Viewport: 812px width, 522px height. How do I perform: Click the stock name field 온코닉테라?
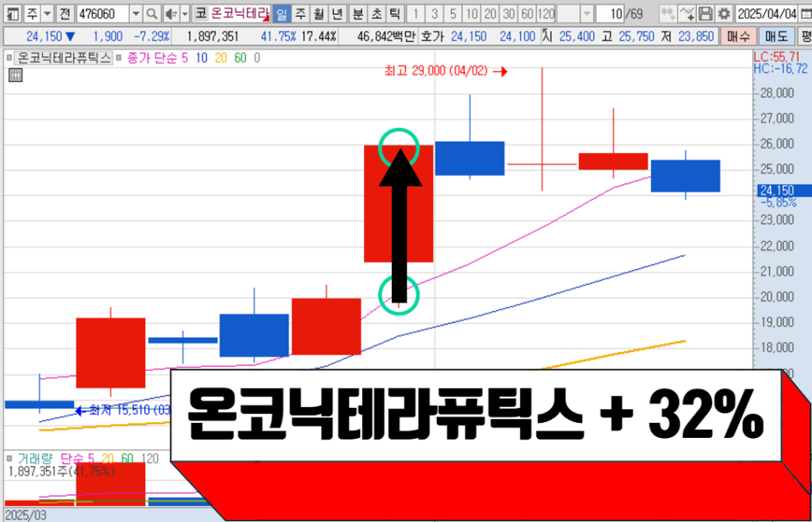(x=239, y=14)
